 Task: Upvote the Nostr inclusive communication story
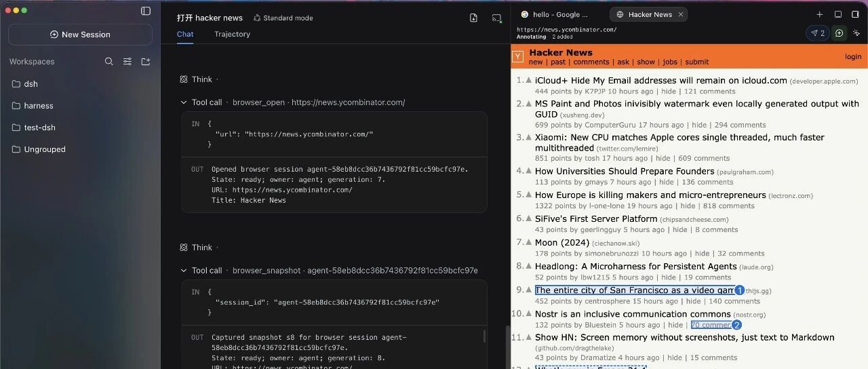point(530,314)
